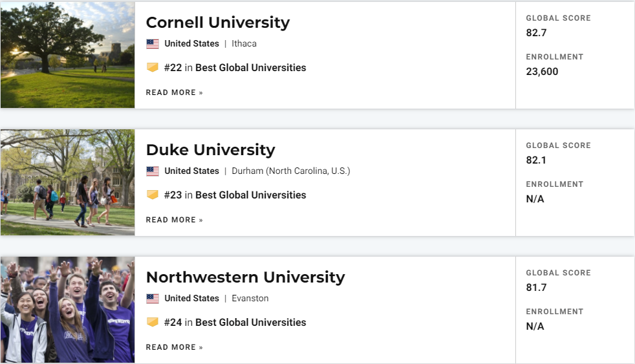The height and width of the screenshot is (364, 635).
Task: Click Read More under Northwestern University
Action: point(174,347)
